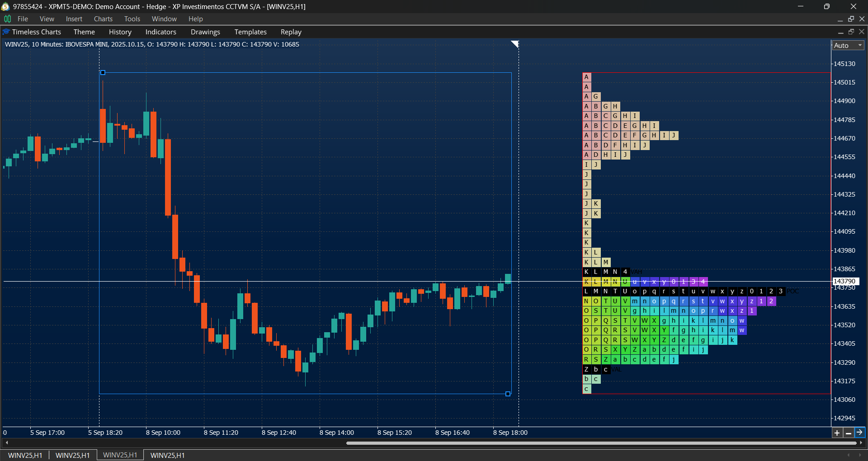The height and width of the screenshot is (461, 868).
Task: Click the zoom in (+) icon on the chart
Action: [x=837, y=433]
